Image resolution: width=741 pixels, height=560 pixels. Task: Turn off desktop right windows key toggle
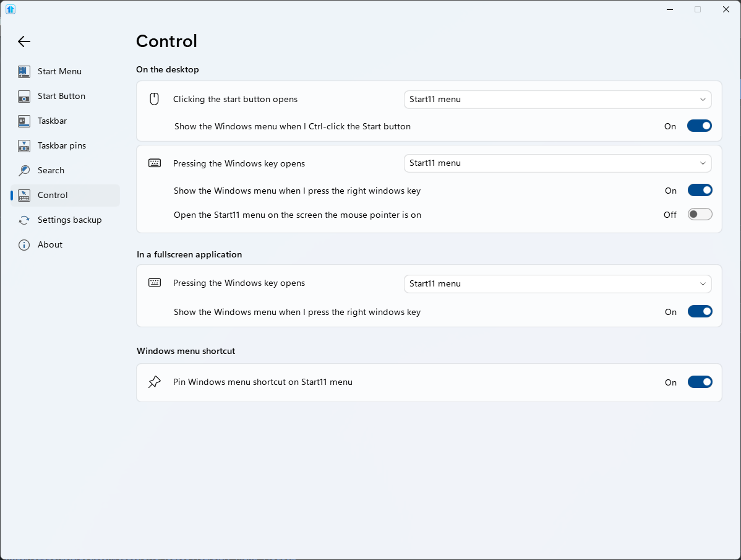700,191
